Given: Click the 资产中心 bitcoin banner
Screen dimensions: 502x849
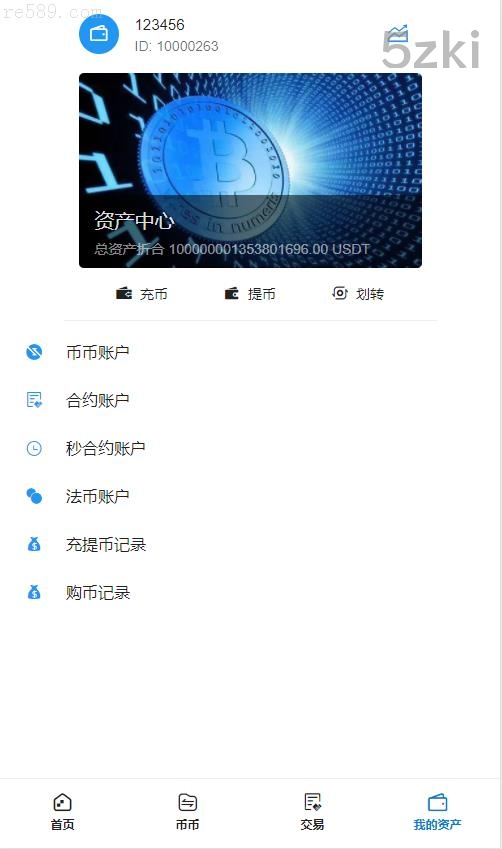Looking at the screenshot, I should coord(250,170).
